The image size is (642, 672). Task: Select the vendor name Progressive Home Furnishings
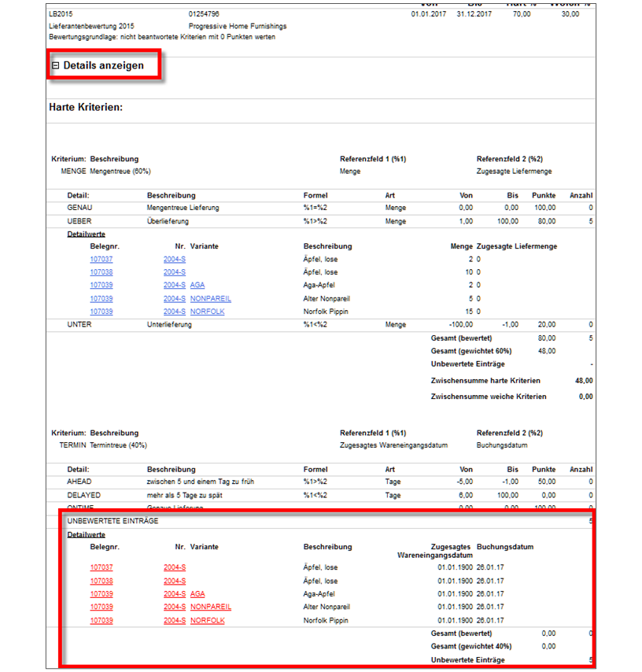click(238, 26)
